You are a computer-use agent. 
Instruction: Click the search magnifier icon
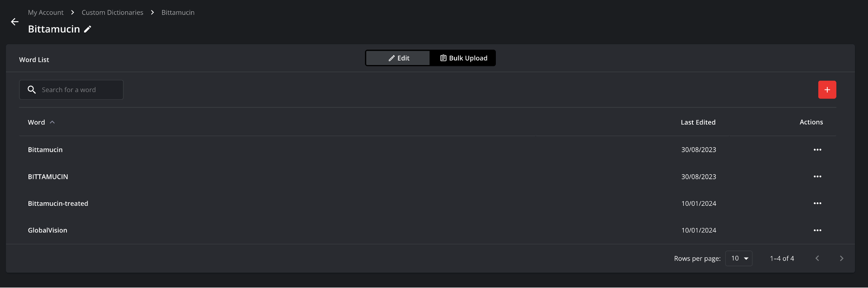[32, 90]
